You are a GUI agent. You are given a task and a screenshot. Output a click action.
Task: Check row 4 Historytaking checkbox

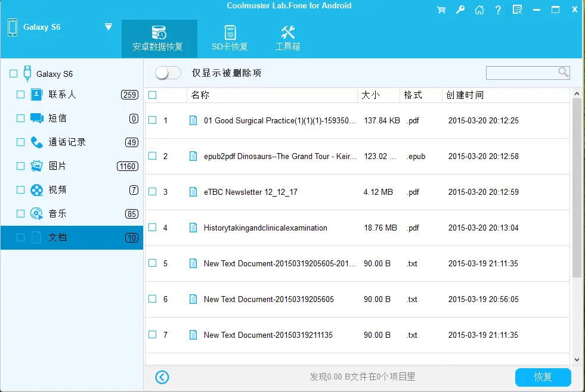click(x=152, y=228)
